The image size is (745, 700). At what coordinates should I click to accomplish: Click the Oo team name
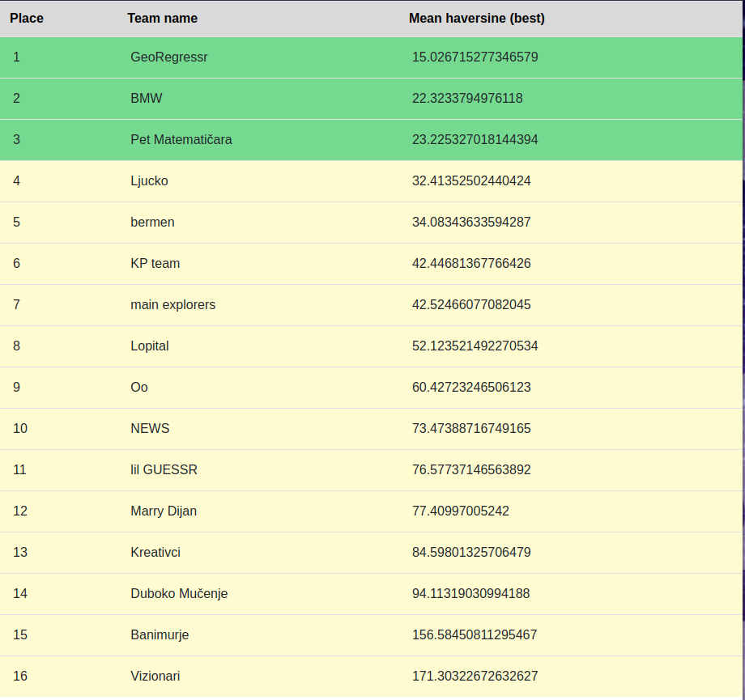point(139,388)
